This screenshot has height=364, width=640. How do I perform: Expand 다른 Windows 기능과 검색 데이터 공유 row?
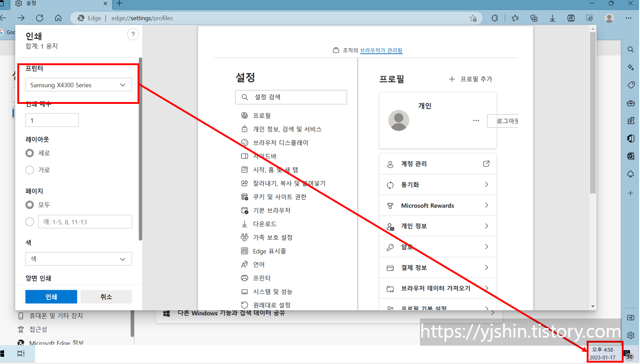point(329,313)
